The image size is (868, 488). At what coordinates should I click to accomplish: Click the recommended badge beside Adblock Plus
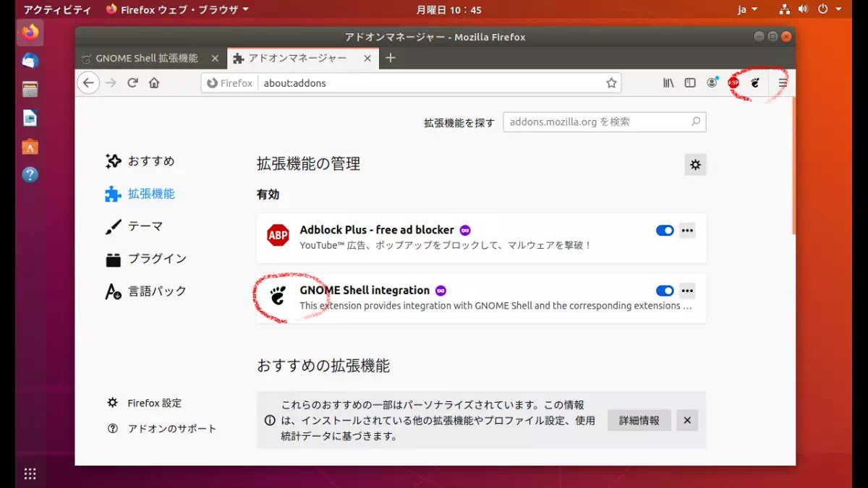click(466, 230)
